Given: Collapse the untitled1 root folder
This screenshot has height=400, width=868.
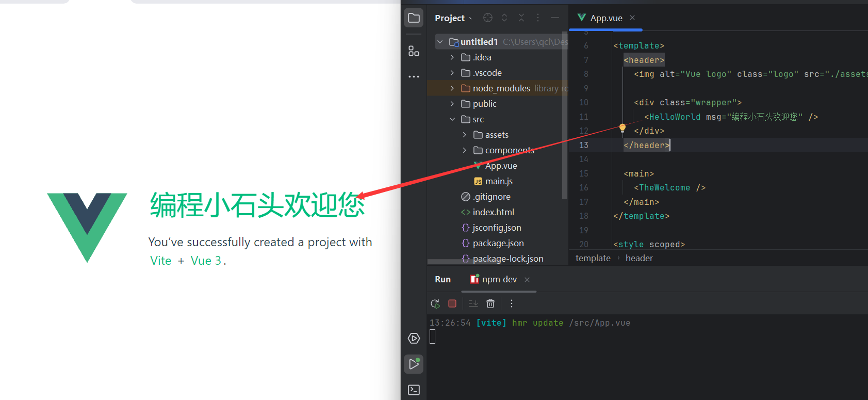Looking at the screenshot, I should point(440,42).
